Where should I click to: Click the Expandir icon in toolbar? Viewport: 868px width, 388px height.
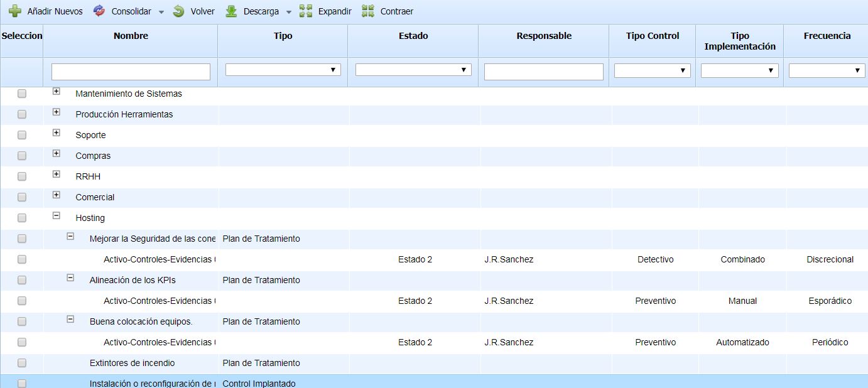point(306,11)
